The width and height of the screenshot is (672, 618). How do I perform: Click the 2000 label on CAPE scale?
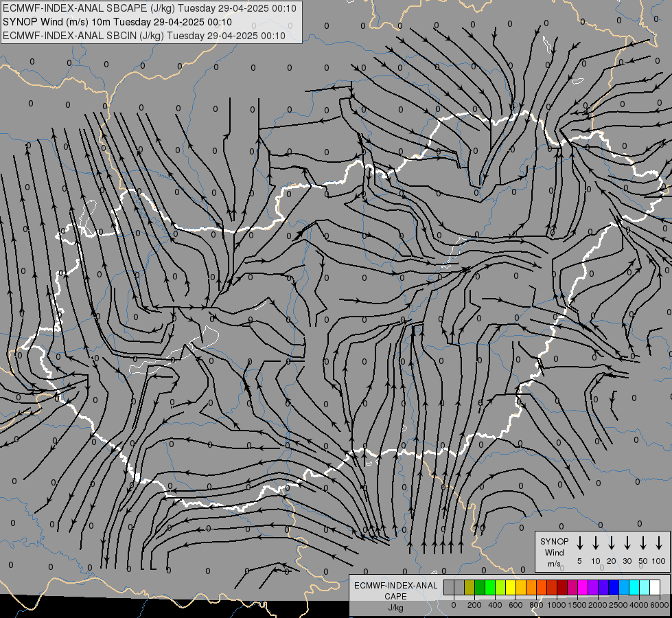tap(598, 605)
